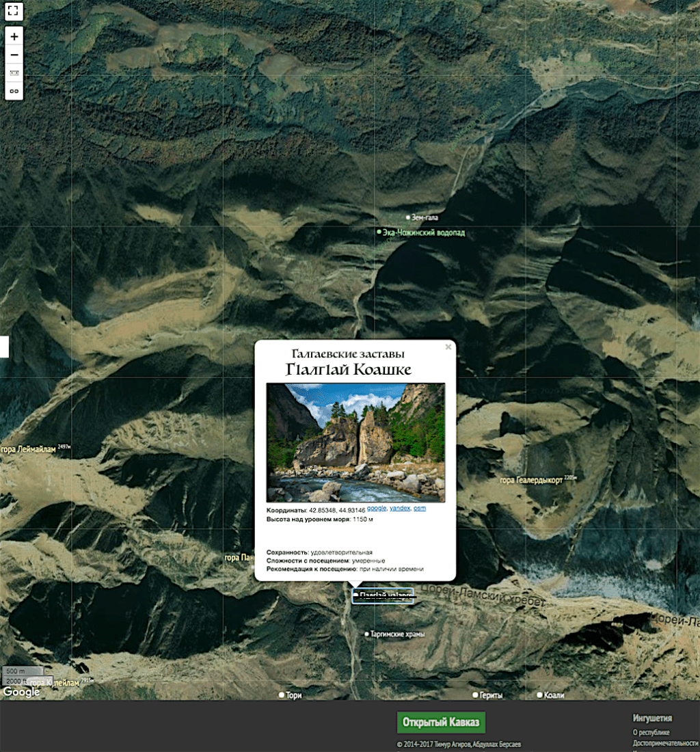Open coordinates in OSM link
Screen dimensions: 700x752
coord(420,509)
